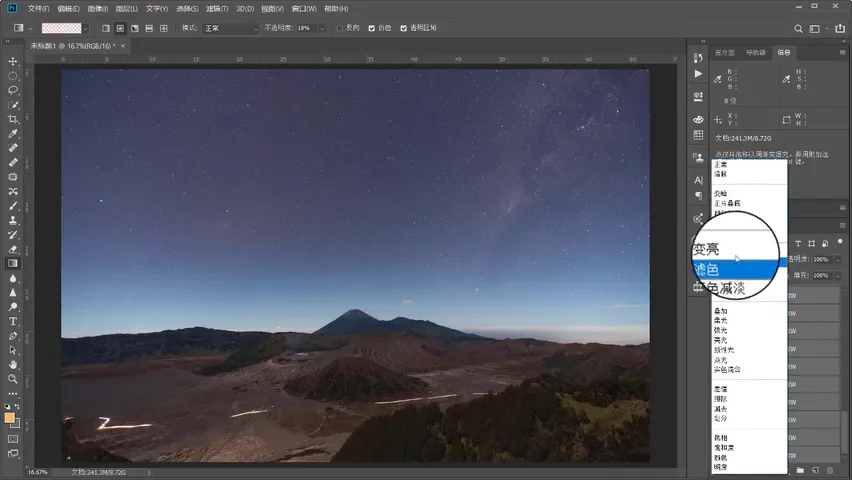
Task: Select the Horizontal Type tool
Action: pos(13,321)
